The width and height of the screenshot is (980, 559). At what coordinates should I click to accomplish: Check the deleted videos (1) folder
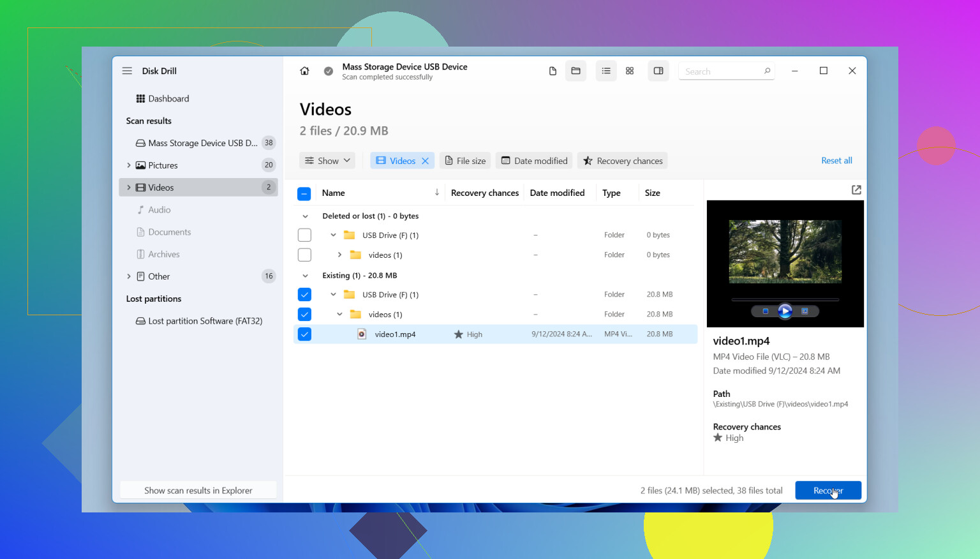[x=304, y=255]
